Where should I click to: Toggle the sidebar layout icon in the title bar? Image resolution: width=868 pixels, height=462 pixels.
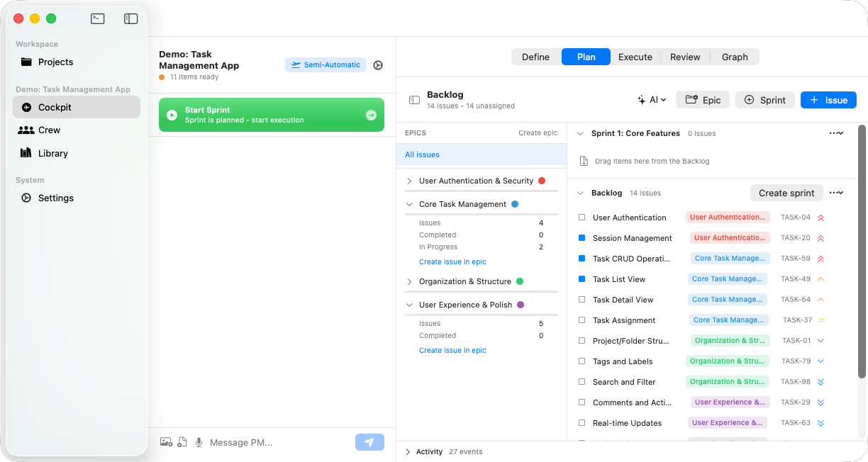[x=130, y=19]
